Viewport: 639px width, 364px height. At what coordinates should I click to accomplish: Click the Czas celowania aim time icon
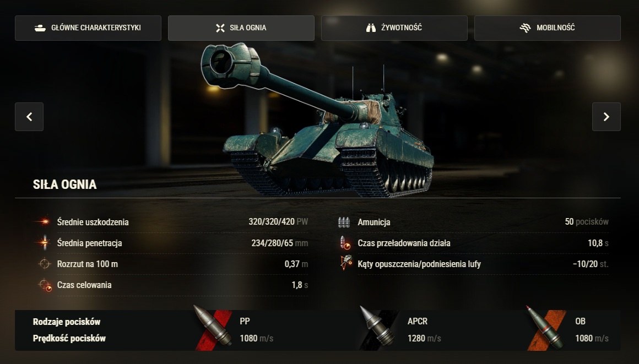pyautogui.click(x=45, y=285)
